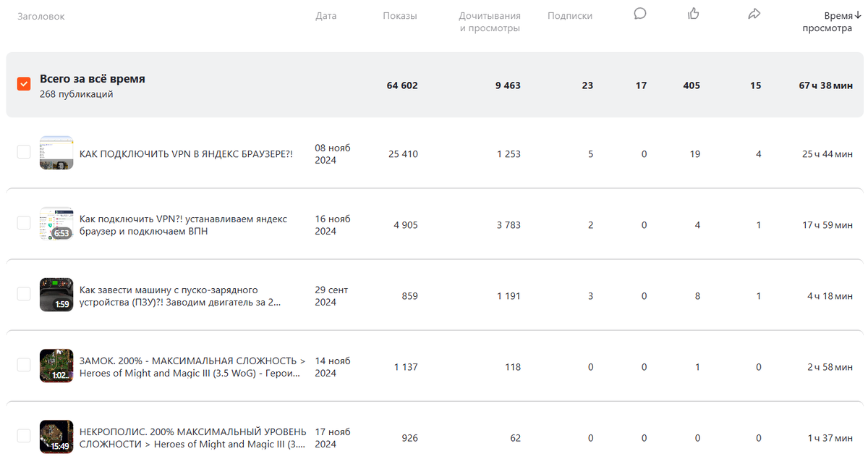Screen dimensions: 868x467
Task: Open the 6:53 duration video thumbnail
Action: pyautogui.click(x=56, y=224)
